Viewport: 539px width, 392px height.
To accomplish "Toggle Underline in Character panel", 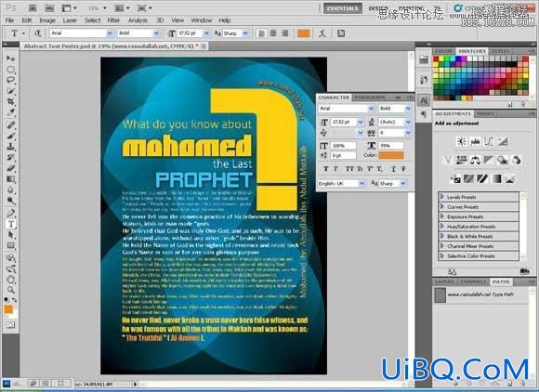I will tap(394, 169).
